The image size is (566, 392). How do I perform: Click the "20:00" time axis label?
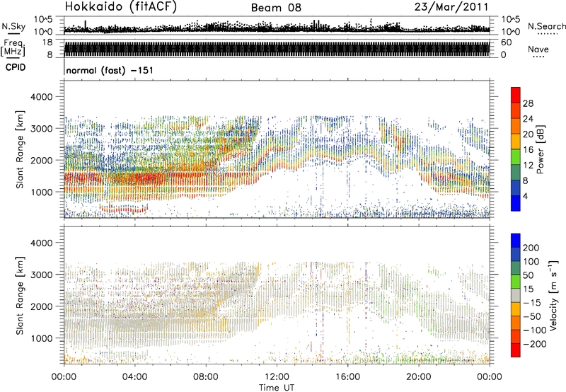coord(418,377)
